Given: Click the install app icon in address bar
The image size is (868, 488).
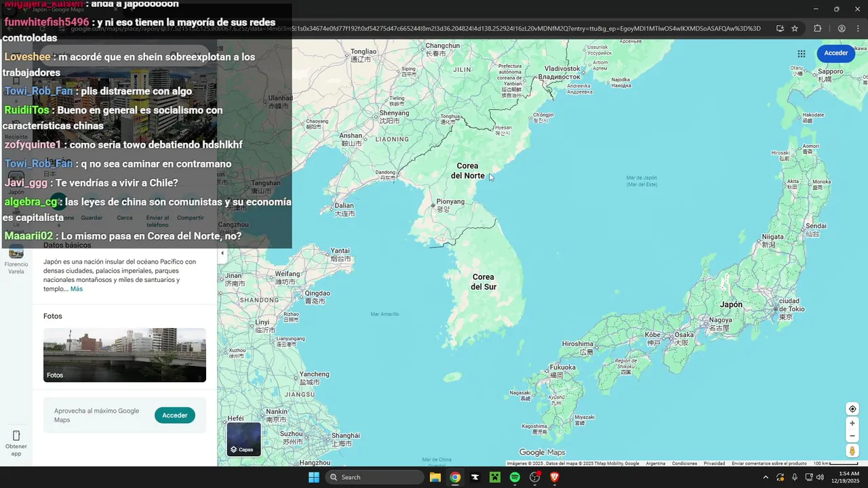Looking at the screenshot, I should point(780,28).
